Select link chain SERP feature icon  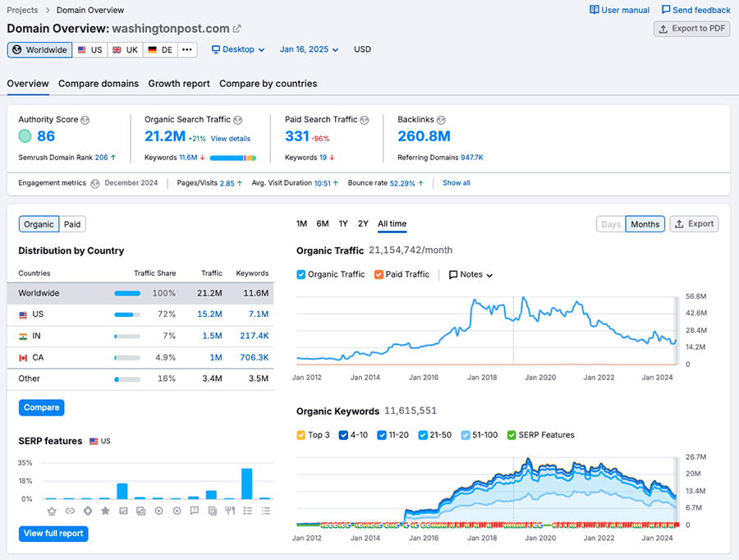click(70, 511)
